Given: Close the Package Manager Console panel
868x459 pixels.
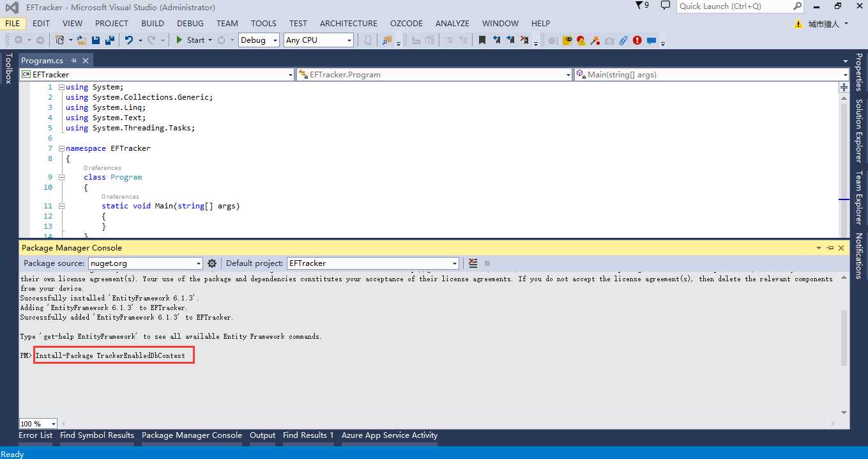Looking at the screenshot, I should pyautogui.click(x=841, y=248).
